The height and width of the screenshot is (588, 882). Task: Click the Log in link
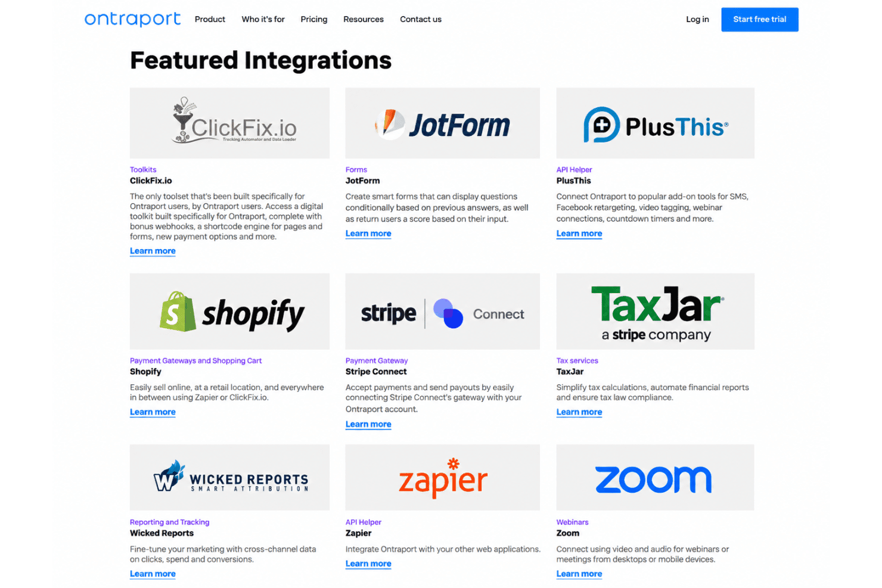[697, 19]
